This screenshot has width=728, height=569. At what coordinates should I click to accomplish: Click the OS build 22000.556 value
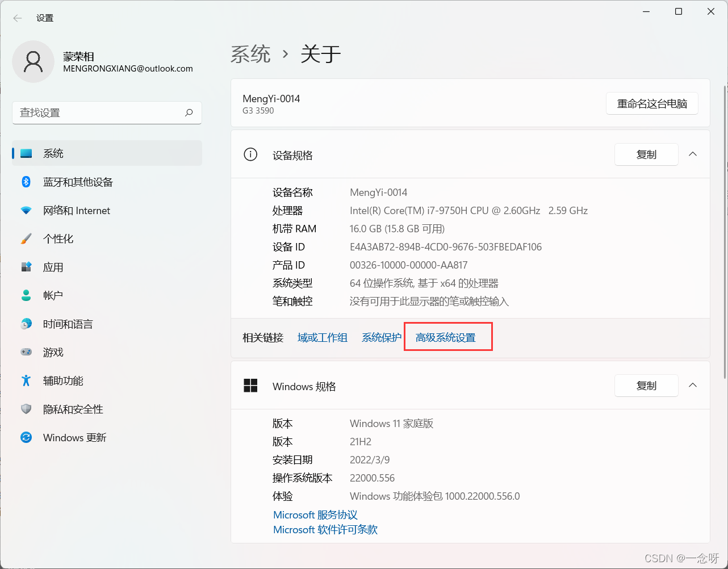(373, 478)
